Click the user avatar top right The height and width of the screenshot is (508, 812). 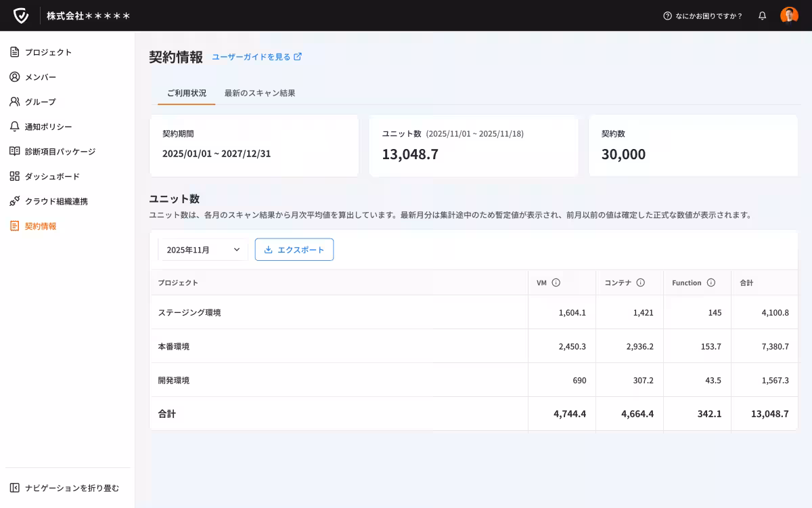click(789, 15)
